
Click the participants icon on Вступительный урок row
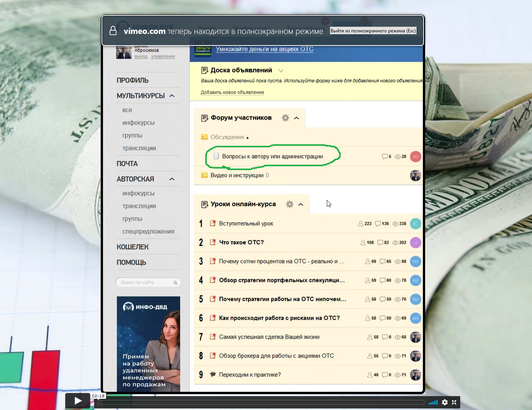(361, 224)
